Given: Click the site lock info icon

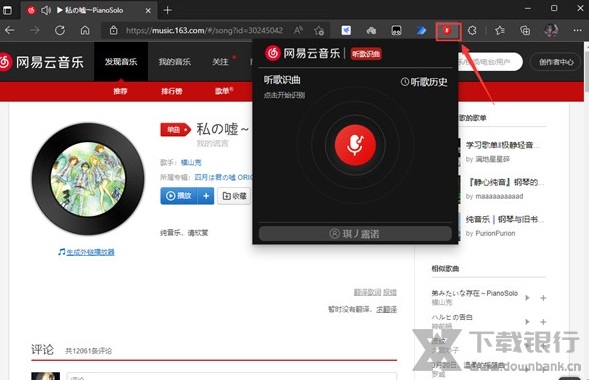Looking at the screenshot, I should point(113,30).
